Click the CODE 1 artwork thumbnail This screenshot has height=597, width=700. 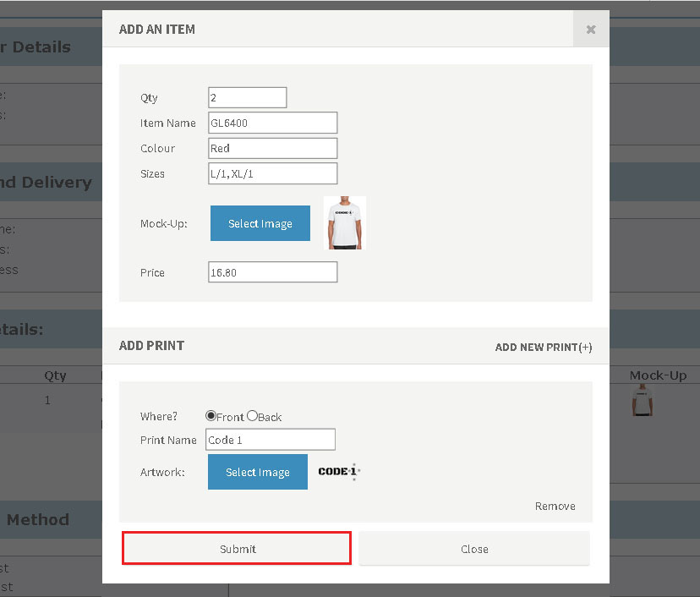pyautogui.click(x=339, y=472)
